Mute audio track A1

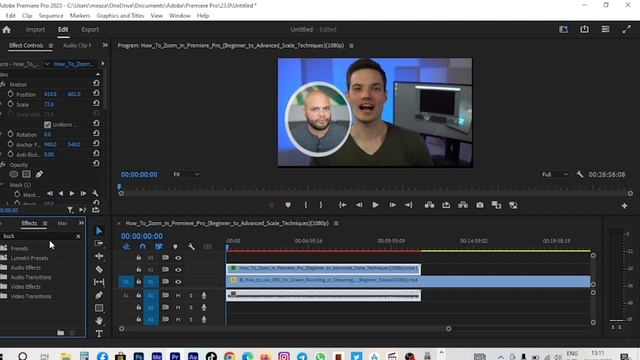[178, 295]
